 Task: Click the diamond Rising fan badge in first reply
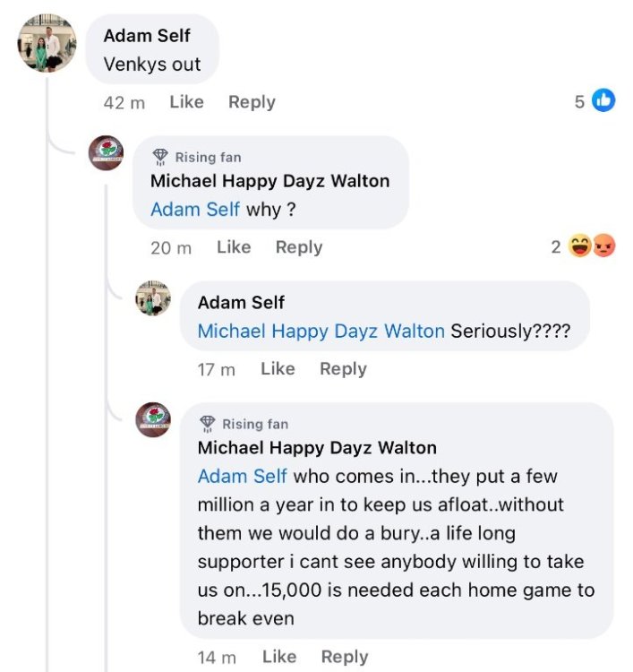click(x=161, y=157)
